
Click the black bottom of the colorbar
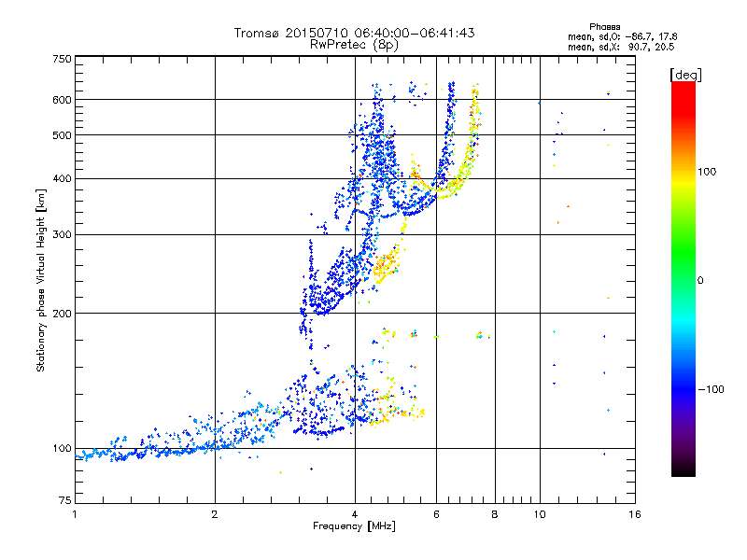coord(684,469)
